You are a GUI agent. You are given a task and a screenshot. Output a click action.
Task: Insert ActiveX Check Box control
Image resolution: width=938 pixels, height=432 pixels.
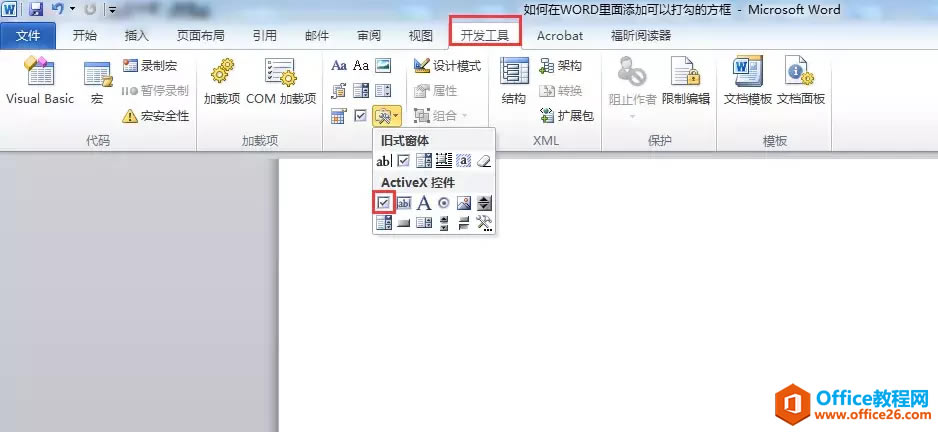383,203
